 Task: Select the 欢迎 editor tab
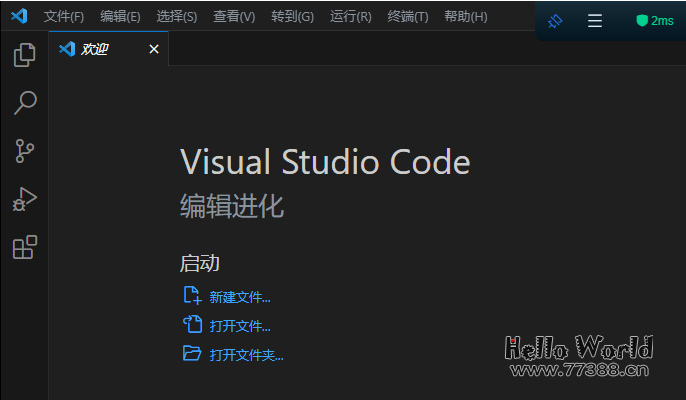pyautogui.click(x=108, y=49)
